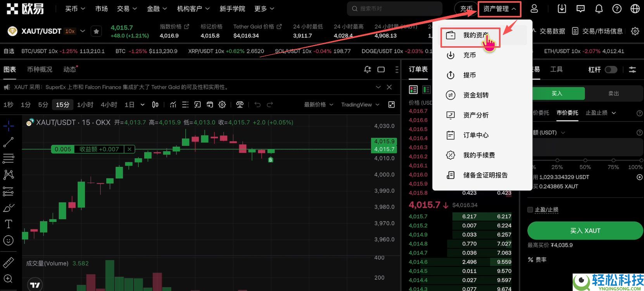Viewport: 644px width, 291px height.
Task: Open the help question-mark icon in header
Action: coord(617,9)
